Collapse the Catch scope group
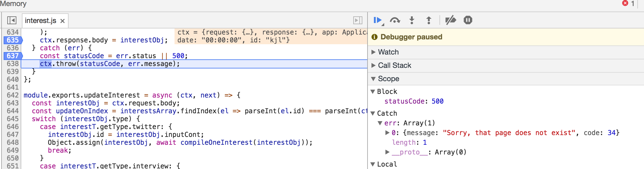644x169 pixels. pos(373,113)
